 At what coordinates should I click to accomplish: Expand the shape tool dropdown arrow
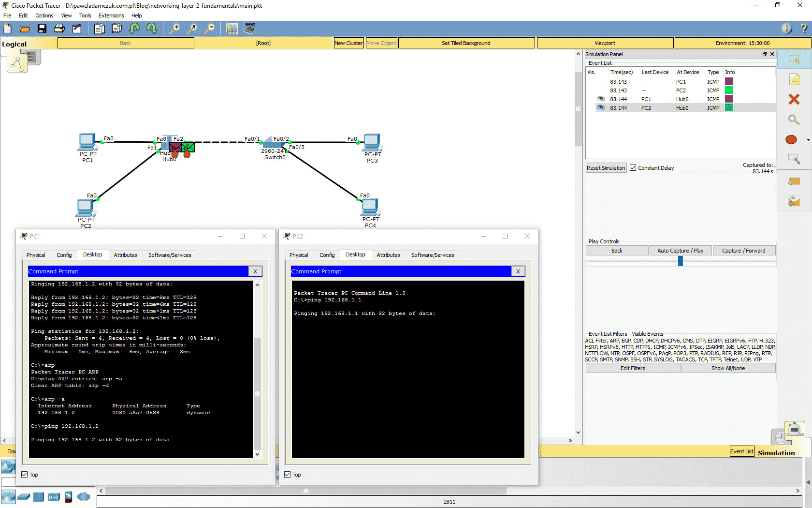808,140
